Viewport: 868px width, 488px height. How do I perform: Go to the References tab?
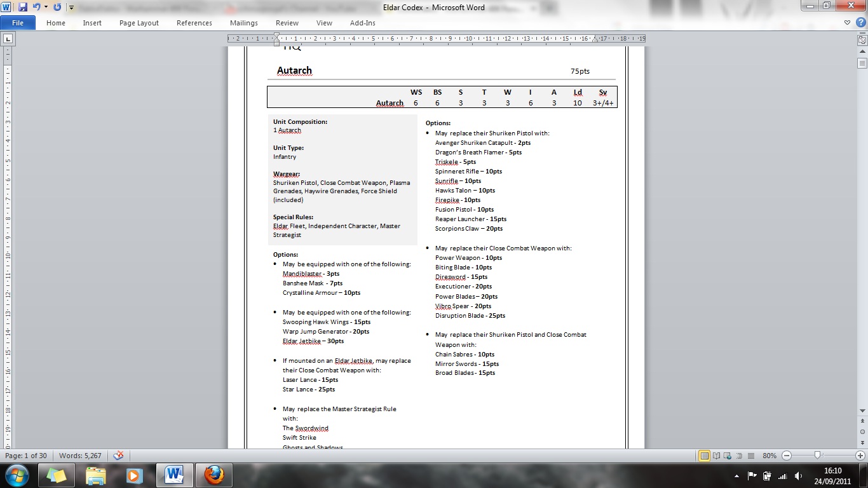pos(194,23)
